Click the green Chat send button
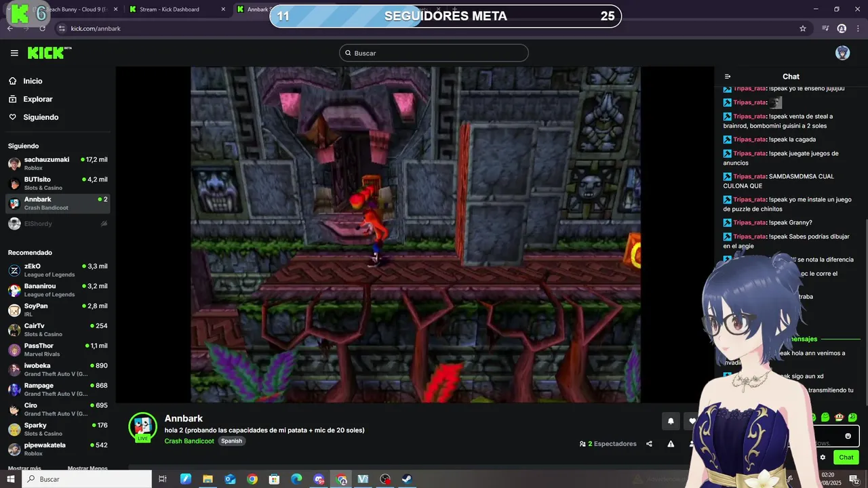This screenshot has height=488, width=868. point(846,457)
